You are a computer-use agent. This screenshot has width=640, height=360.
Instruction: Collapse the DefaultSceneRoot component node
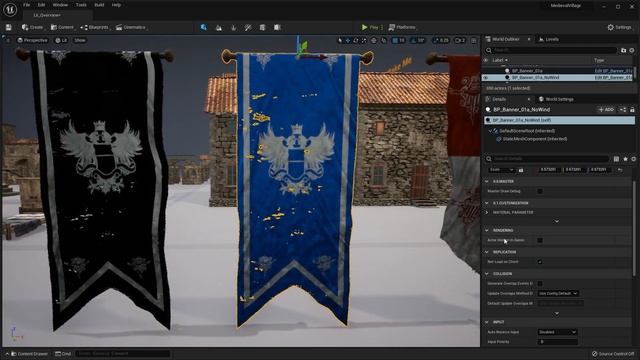tap(490, 131)
